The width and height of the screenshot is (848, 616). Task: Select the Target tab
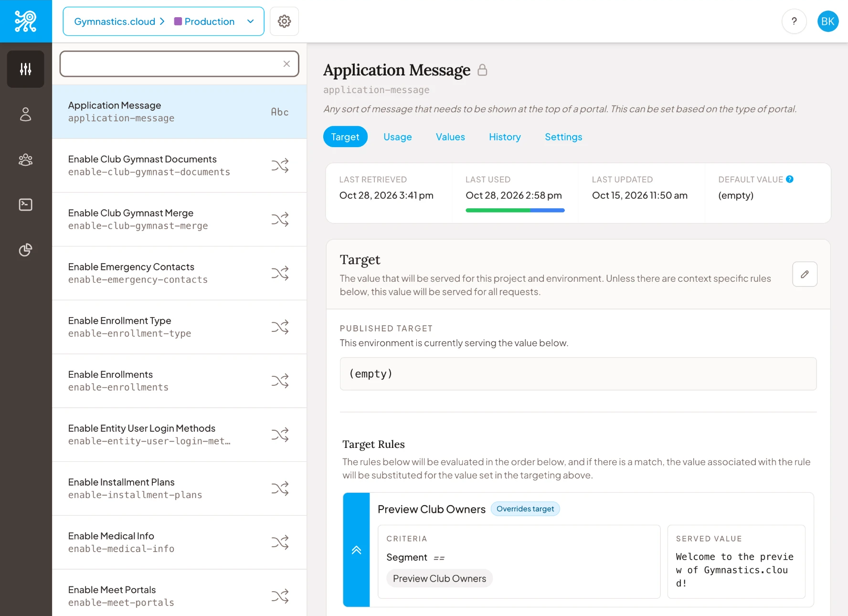coord(345,137)
